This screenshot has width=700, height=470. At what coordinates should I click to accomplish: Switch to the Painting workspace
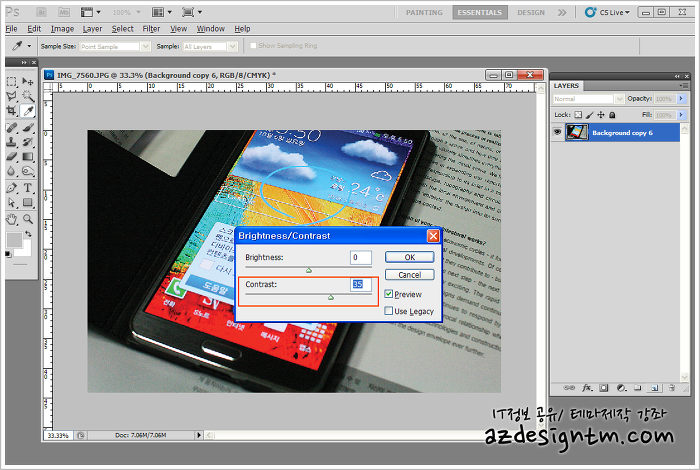pyautogui.click(x=424, y=12)
